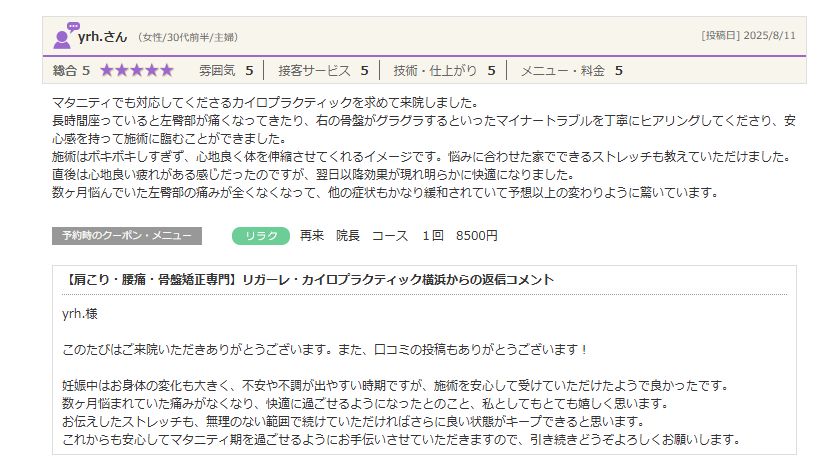Click the review's first line about マタニティ chiropractic

tap(266, 103)
